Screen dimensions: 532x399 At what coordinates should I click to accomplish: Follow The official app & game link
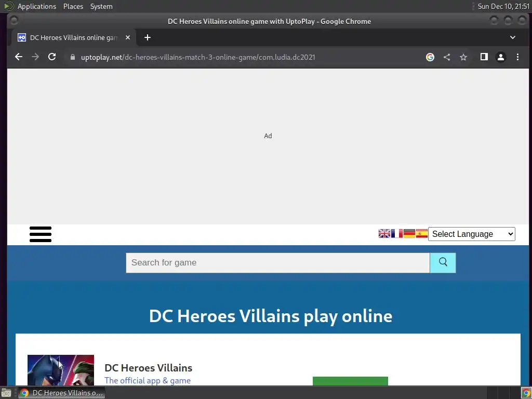click(148, 381)
